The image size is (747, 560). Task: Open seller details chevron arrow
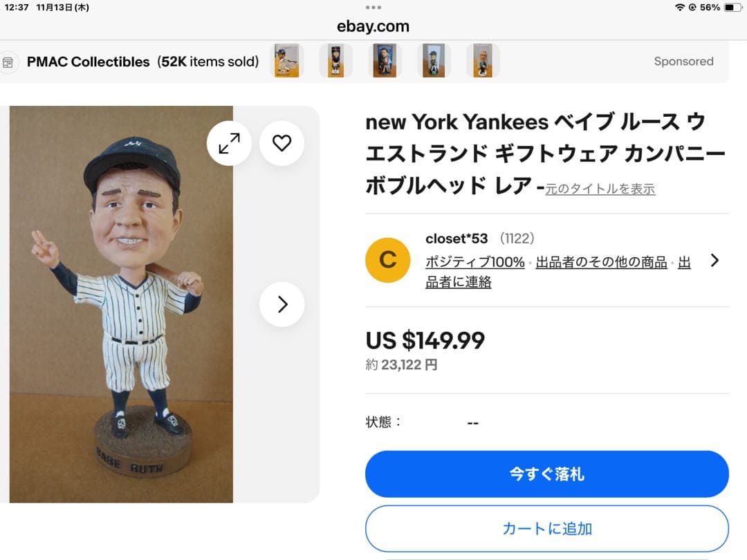click(x=714, y=260)
